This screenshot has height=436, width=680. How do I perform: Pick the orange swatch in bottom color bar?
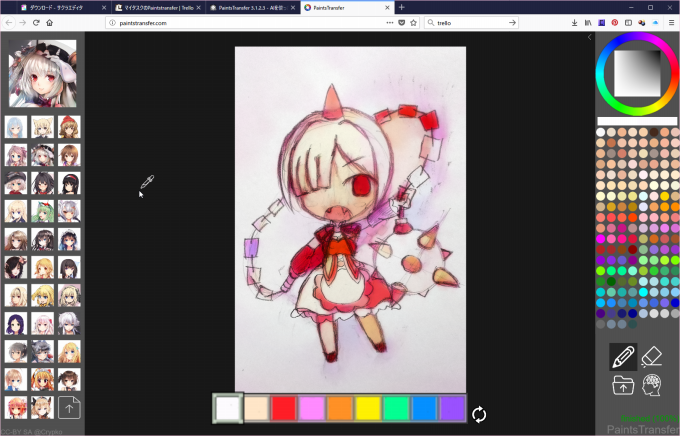coord(340,408)
